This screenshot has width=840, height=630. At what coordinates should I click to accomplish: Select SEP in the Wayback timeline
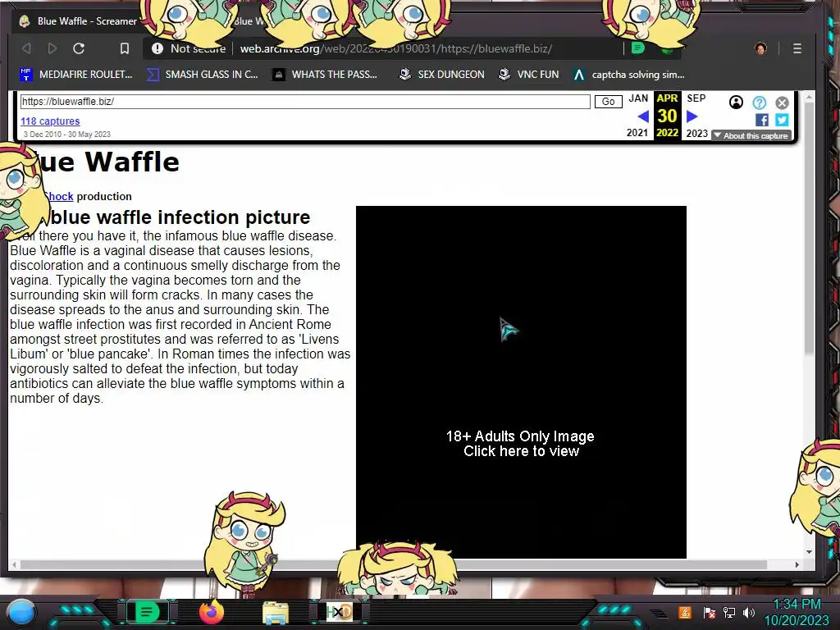(x=696, y=98)
